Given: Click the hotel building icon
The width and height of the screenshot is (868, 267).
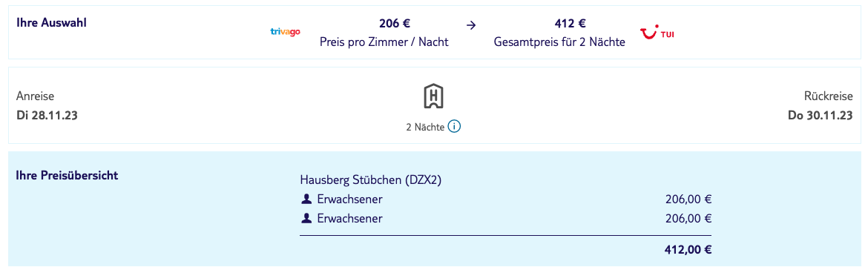Looking at the screenshot, I should coord(433,96).
